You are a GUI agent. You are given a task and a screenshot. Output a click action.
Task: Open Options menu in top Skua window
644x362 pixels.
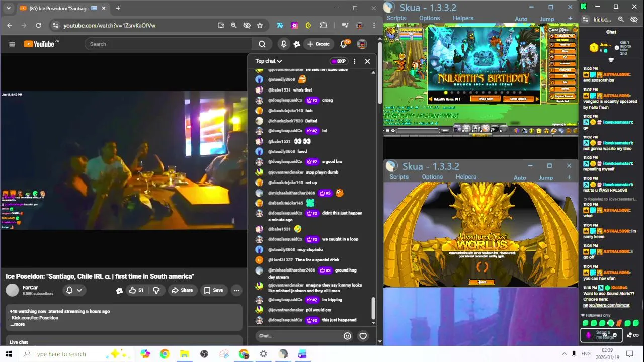pyautogui.click(x=429, y=18)
